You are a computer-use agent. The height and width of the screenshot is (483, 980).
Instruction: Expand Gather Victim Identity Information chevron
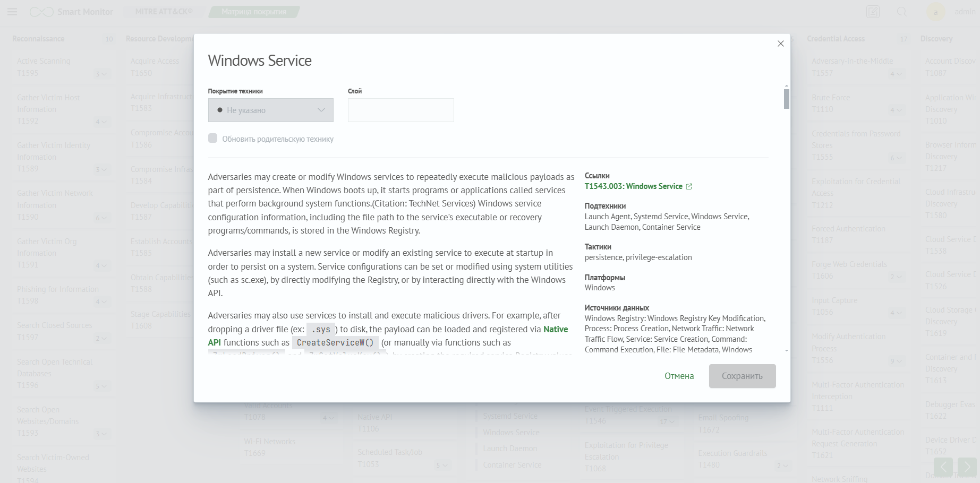tap(101, 169)
